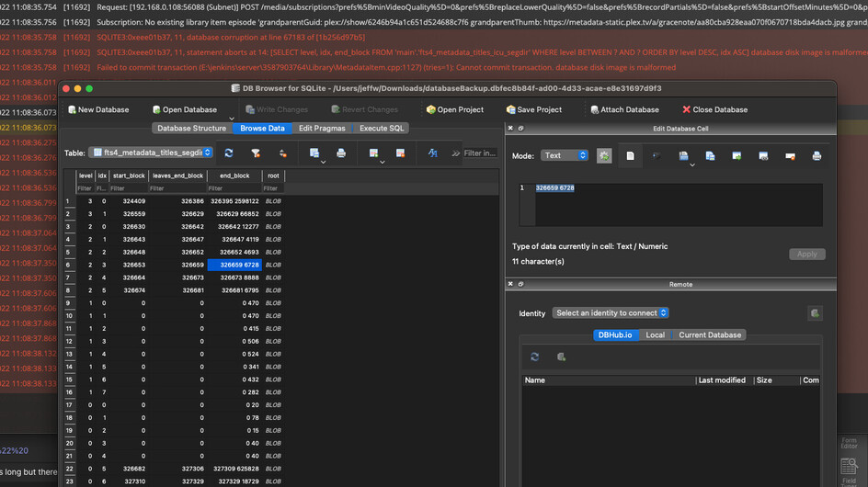Expand the new record options arrow
Image resolution: width=868 pixels, height=487 pixels.
point(382,162)
